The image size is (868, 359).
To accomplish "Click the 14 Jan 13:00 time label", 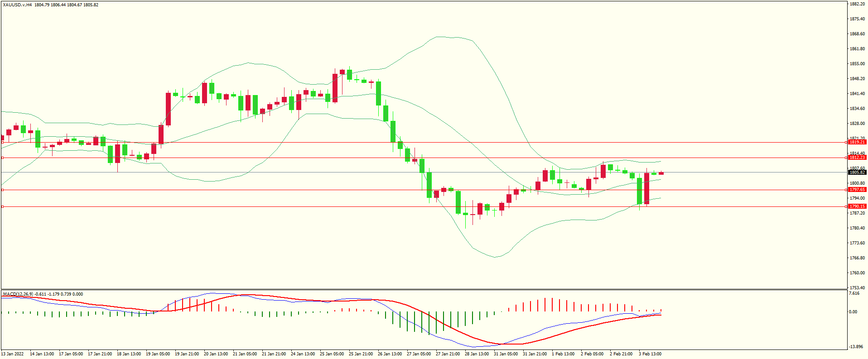I will coord(42,354).
